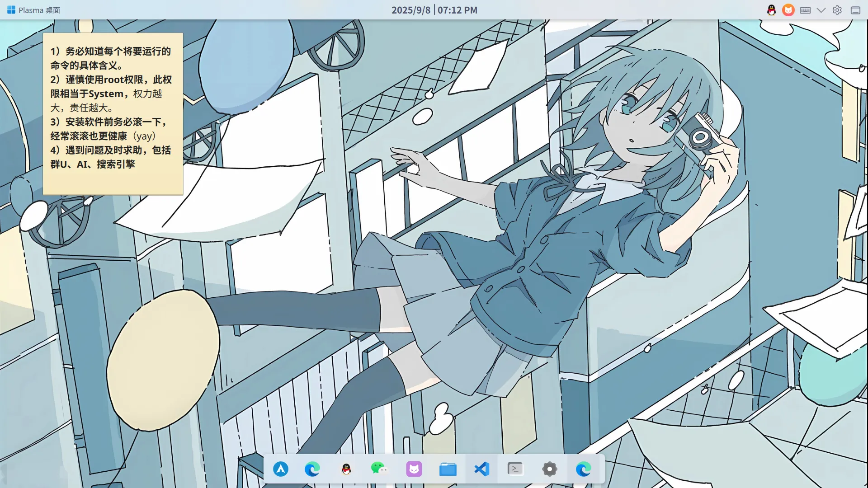
Task: Open the Arch Linux application launcher in dock
Action: [x=281, y=469]
